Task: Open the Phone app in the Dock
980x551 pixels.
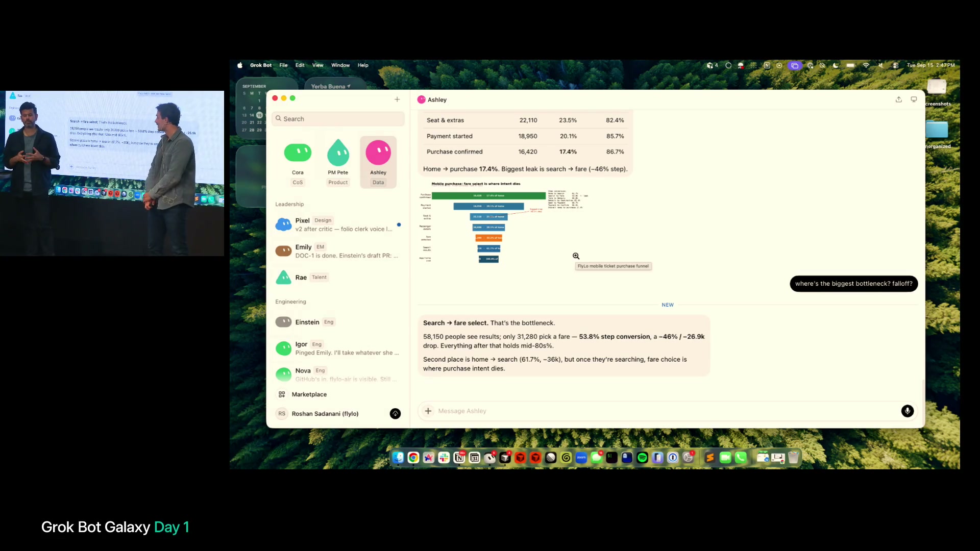Action: [x=741, y=458]
